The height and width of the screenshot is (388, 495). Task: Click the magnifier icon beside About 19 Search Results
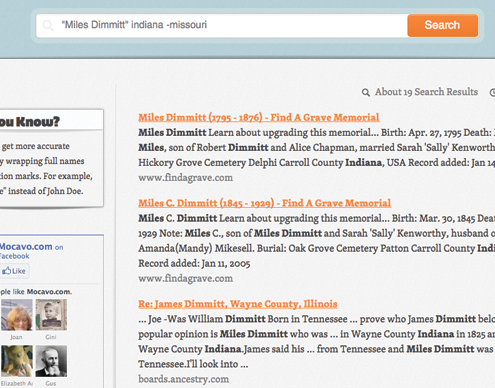point(366,92)
